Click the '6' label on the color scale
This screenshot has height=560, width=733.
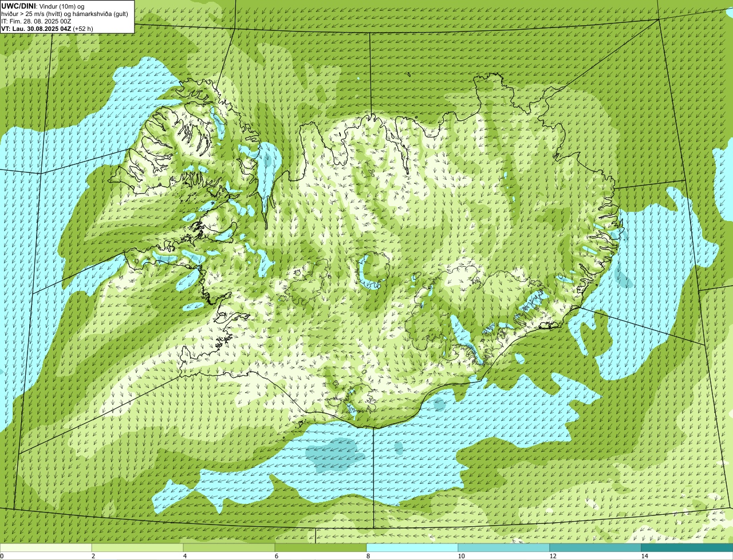point(276,556)
